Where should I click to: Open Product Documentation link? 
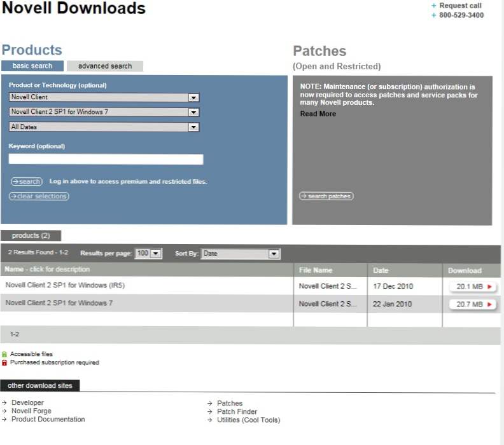48,420
